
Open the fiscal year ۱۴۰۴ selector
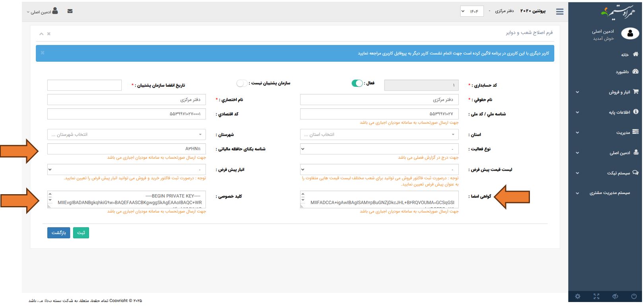(471, 11)
